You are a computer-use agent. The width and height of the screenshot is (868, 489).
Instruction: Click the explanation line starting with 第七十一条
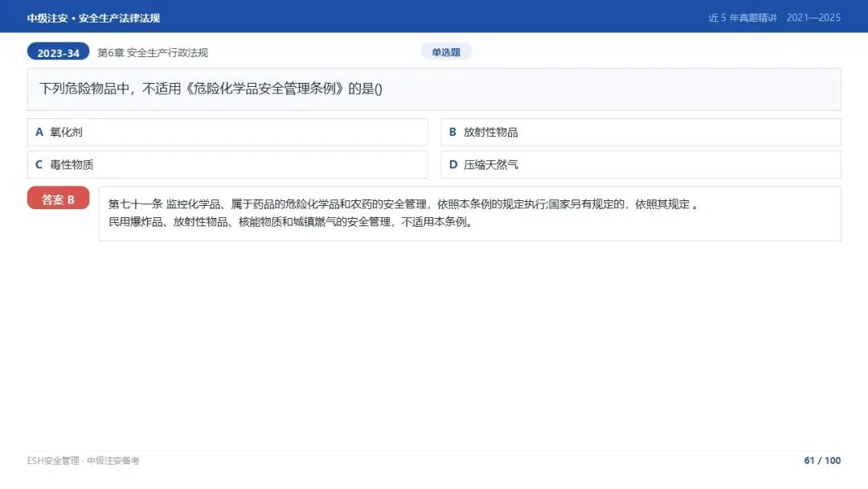(403, 204)
